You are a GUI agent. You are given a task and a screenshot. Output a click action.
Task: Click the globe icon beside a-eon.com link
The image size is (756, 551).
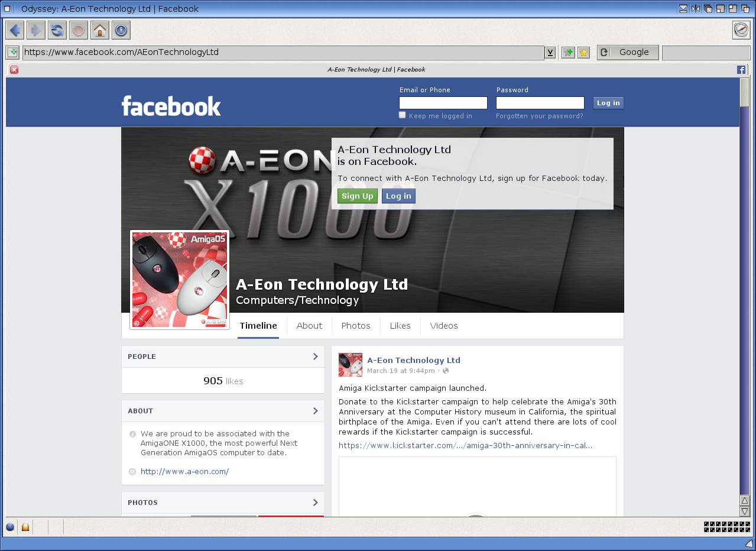132,472
